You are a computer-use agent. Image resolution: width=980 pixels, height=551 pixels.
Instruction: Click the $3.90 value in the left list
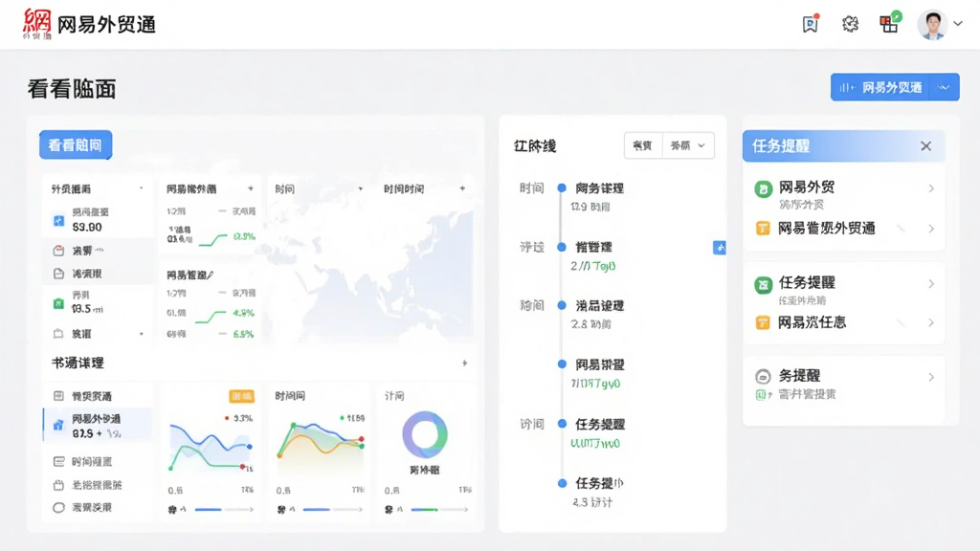click(87, 228)
